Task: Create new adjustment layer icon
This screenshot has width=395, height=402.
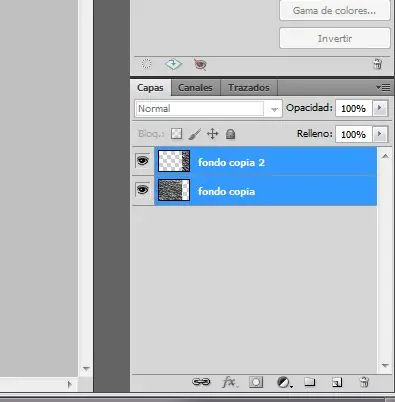Action: (284, 382)
